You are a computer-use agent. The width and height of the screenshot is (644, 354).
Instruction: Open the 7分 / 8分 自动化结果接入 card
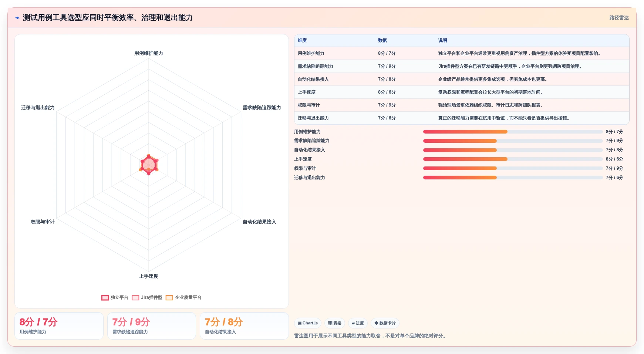[244, 326]
